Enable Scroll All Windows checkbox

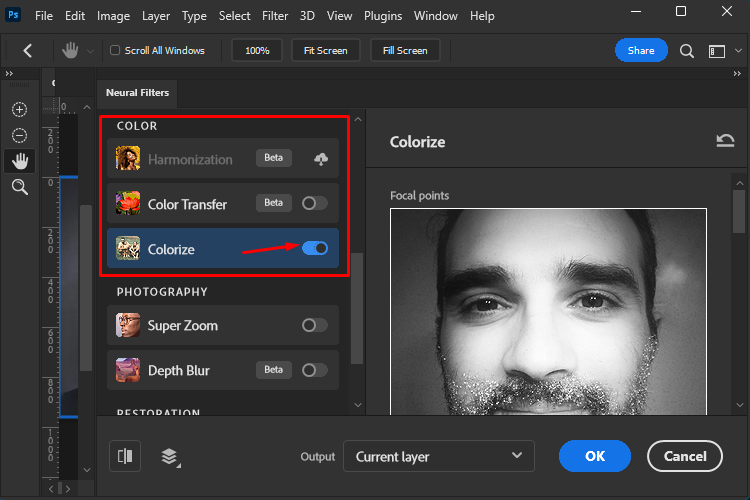point(115,50)
